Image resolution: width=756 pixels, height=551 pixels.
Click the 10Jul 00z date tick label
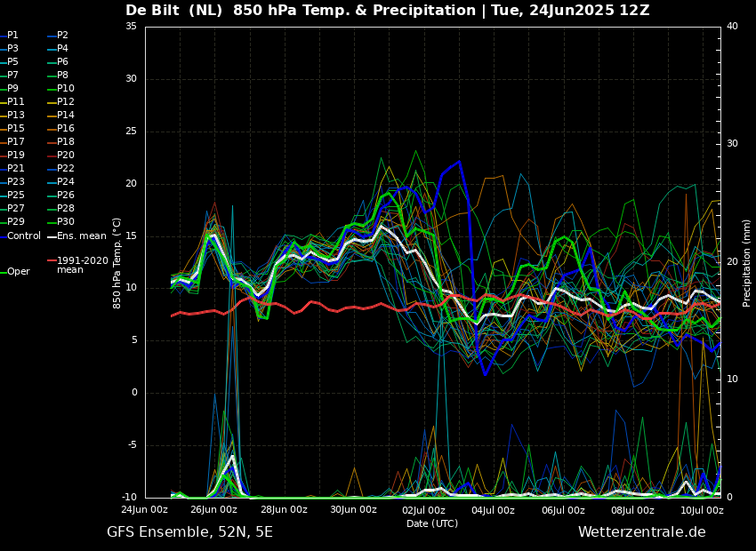(702, 510)
